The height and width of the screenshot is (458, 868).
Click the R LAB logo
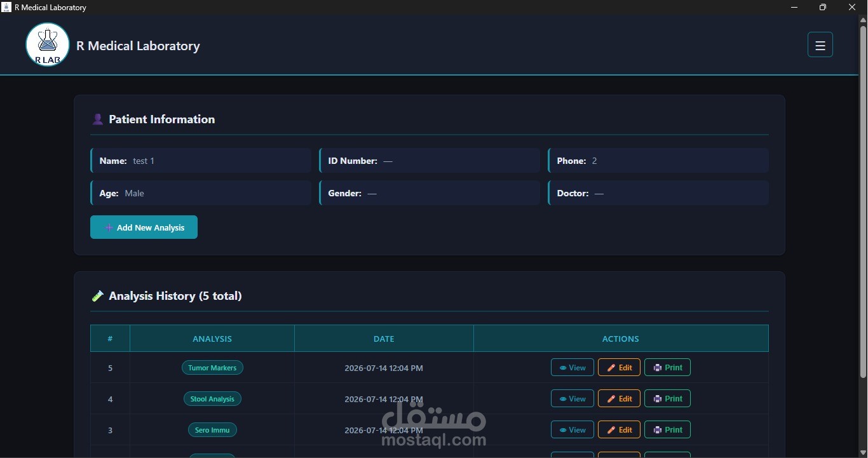tap(48, 44)
